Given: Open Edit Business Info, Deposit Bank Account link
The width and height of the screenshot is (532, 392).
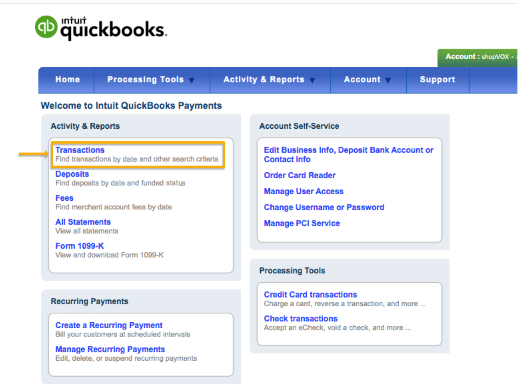Looking at the screenshot, I should coord(348,154).
